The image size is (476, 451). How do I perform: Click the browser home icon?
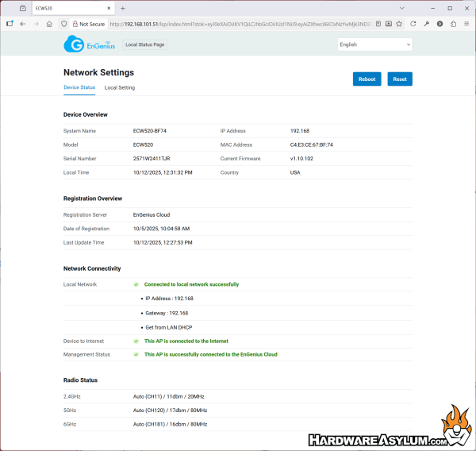click(x=49, y=24)
